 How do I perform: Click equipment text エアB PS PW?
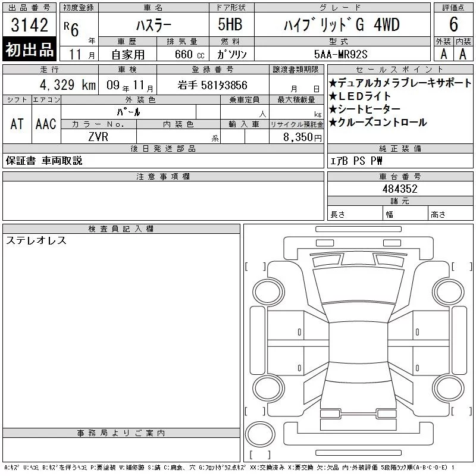tap(356, 161)
